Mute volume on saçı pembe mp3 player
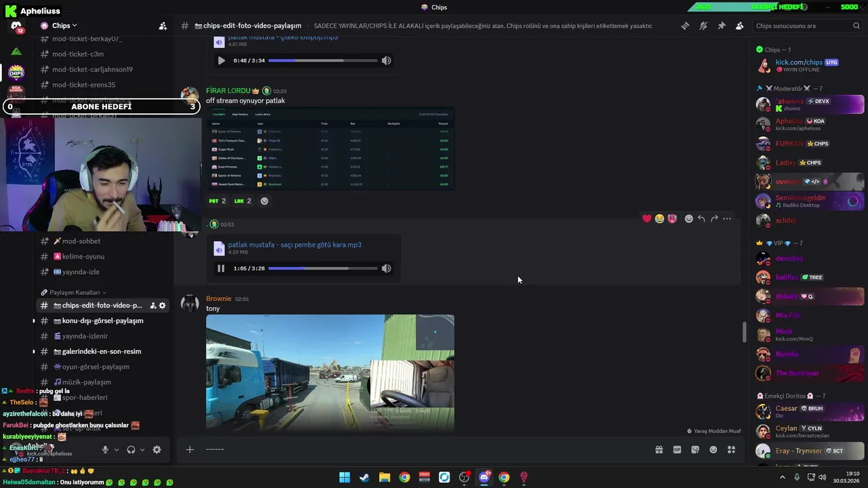 [x=386, y=268]
